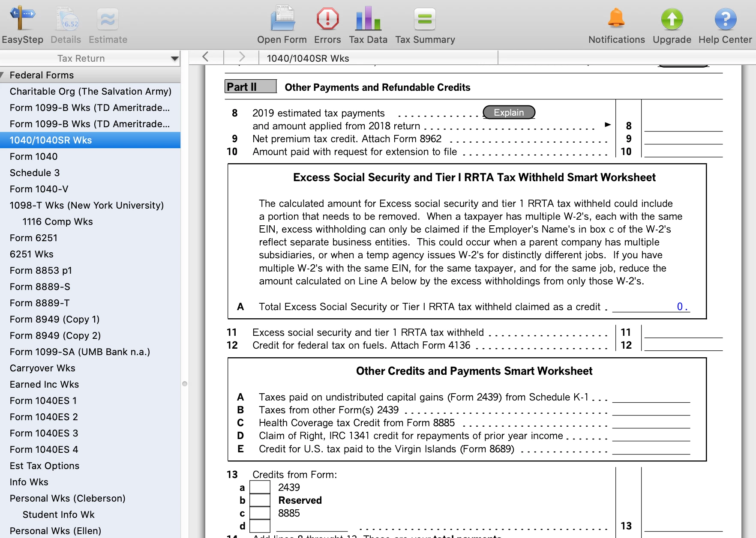Check box 13c for Form 8885

point(260,513)
